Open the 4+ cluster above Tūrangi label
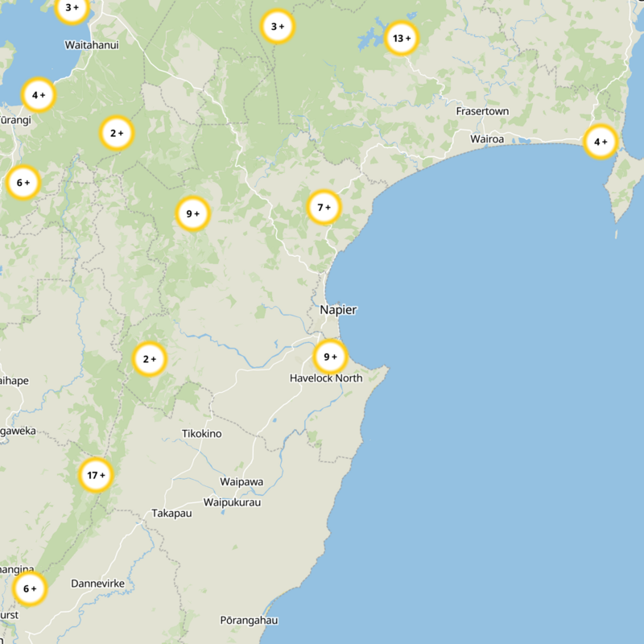 pos(39,95)
